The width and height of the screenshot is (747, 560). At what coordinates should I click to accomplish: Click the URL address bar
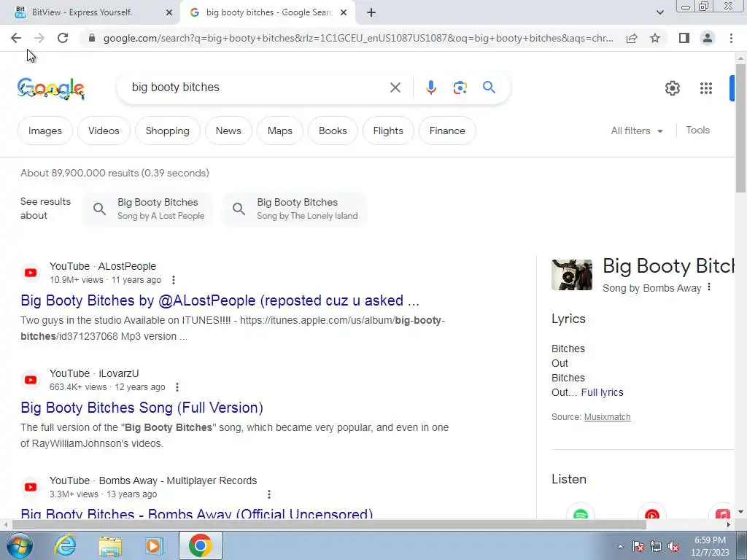point(358,38)
